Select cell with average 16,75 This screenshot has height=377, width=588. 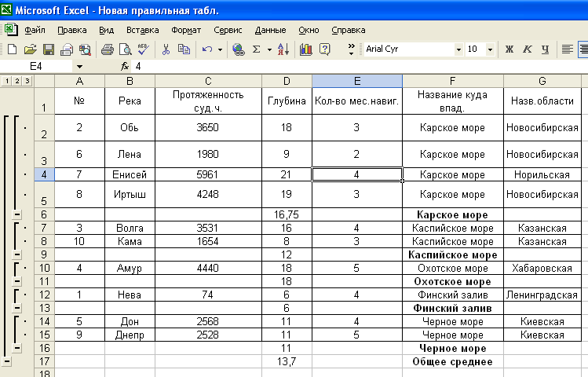(287, 214)
